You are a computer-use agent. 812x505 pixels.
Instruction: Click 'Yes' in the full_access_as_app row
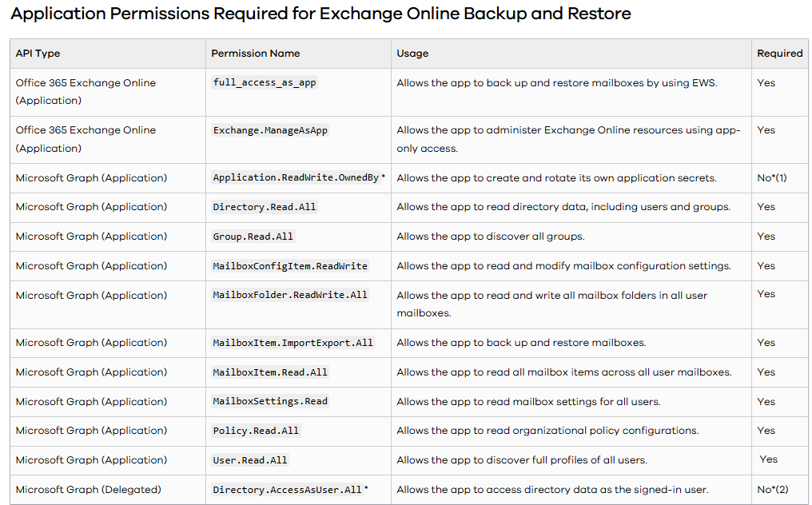click(x=766, y=83)
